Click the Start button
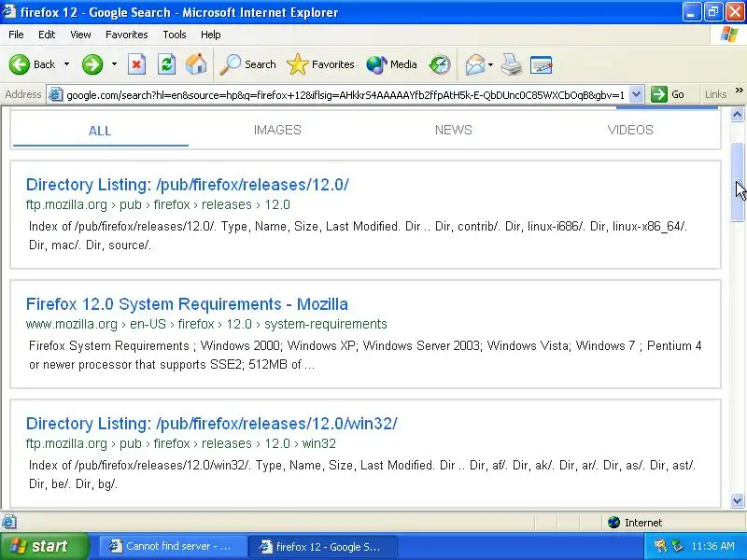The width and height of the screenshot is (747, 560). coord(44,546)
